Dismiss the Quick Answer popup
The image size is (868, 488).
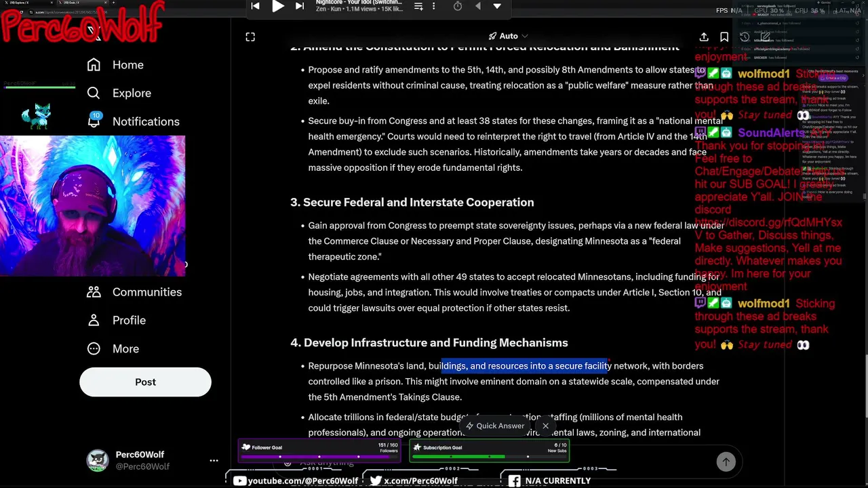click(x=545, y=426)
